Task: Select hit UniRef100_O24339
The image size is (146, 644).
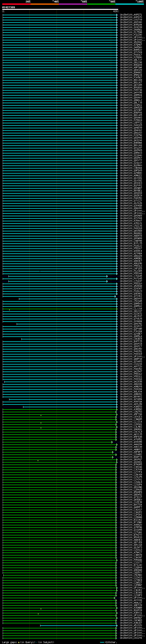Action: pos(131,27)
